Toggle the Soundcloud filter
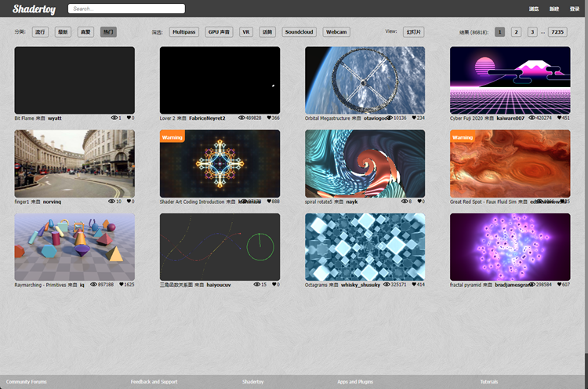The width and height of the screenshot is (588, 389). (x=299, y=32)
